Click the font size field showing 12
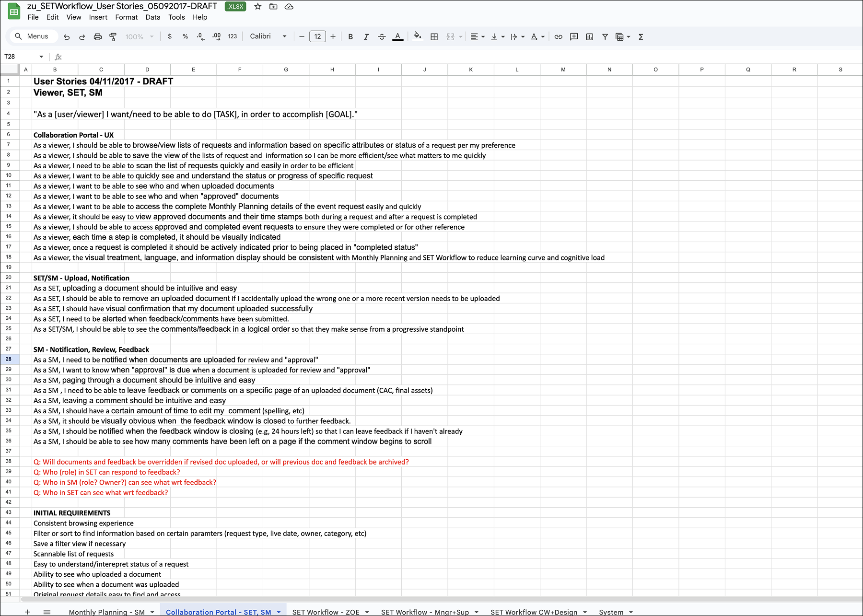 point(317,36)
